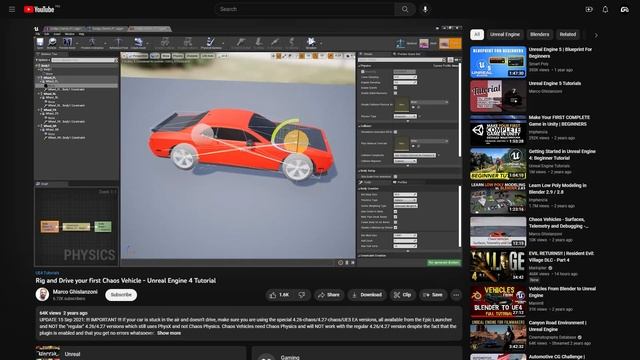Open 'Vehicles From Blender to Unreal Engine' title
640x360 pixels.
pos(562,292)
